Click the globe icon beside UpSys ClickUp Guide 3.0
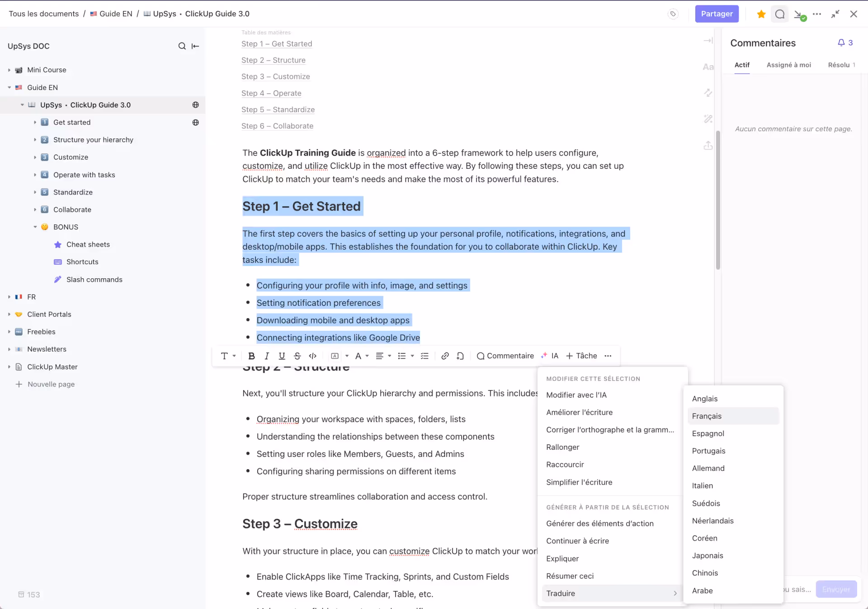The height and width of the screenshot is (609, 868). [x=196, y=105]
